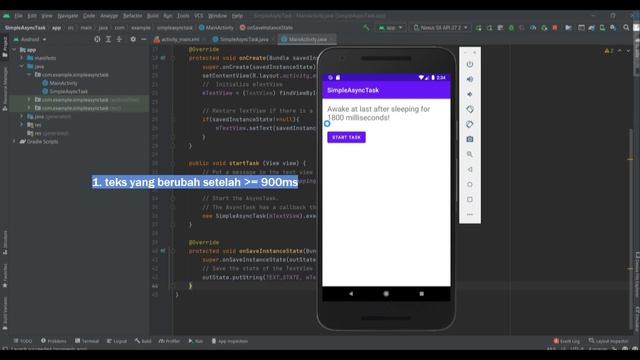The width and height of the screenshot is (640, 360).
Task: Click the emulator zoom icon
Action: pos(470,154)
